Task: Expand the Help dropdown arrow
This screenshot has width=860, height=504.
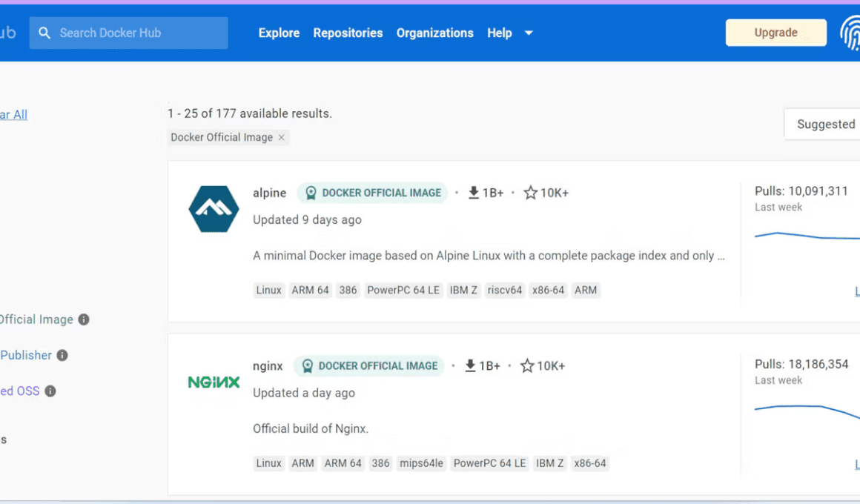Action: coord(529,33)
